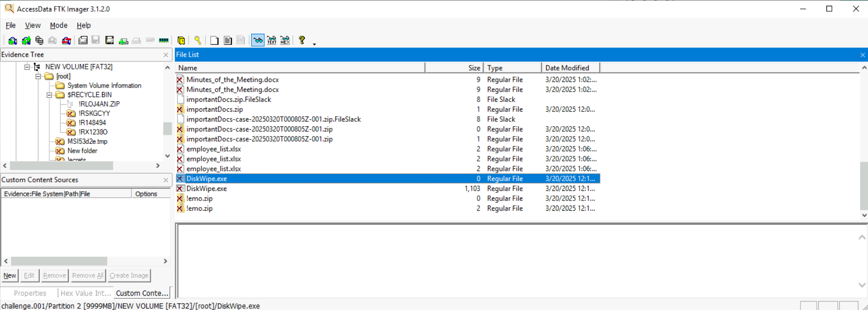Click the New button in Custom Content Sources
Viewport: 868px width, 310px height.
click(x=10, y=275)
